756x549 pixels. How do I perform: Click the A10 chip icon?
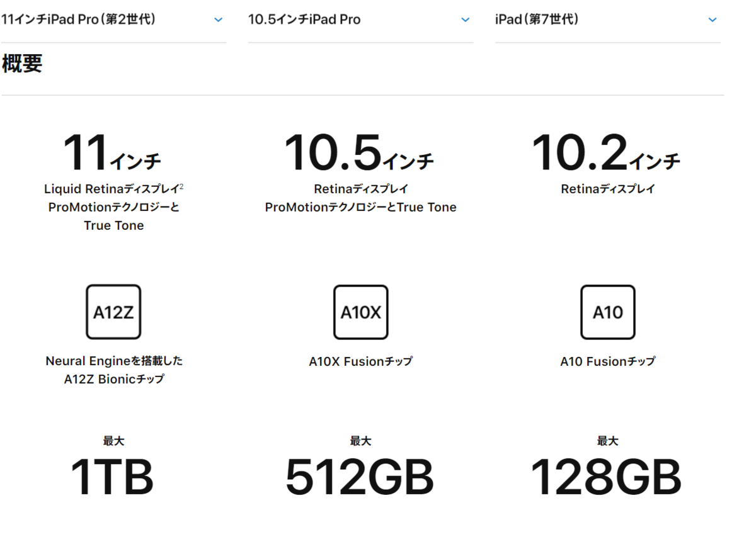608,312
